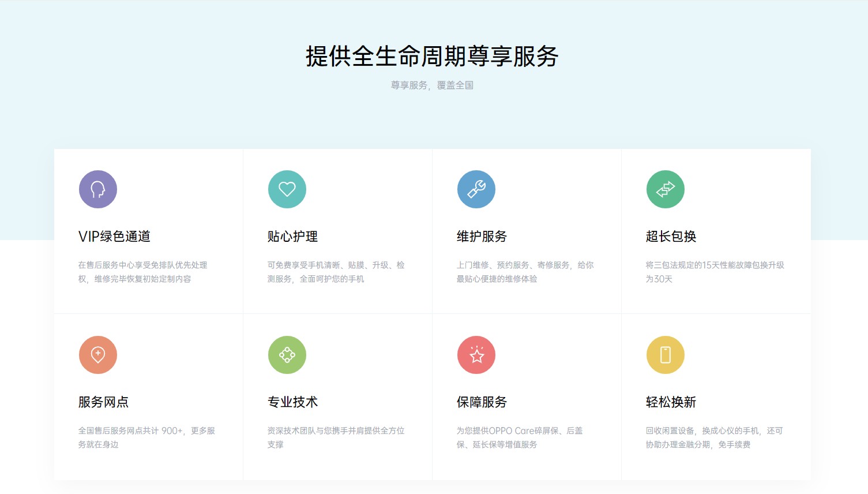The height and width of the screenshot is (494, 868).
Task: Open the 超长包换 title
Action: pos(671,237)
